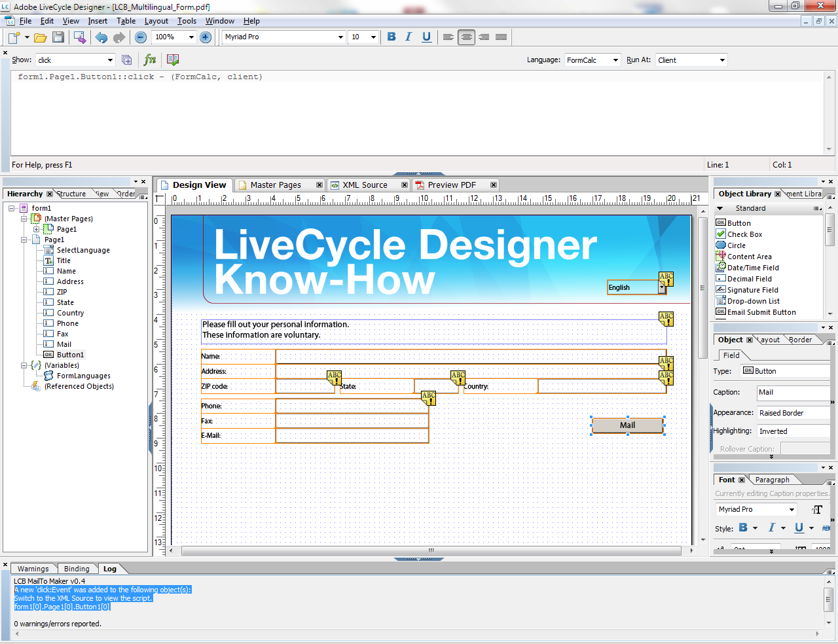Click the Undo arrow in the toolbar
The width and height of the screenshot is (838, 644).
101,37
